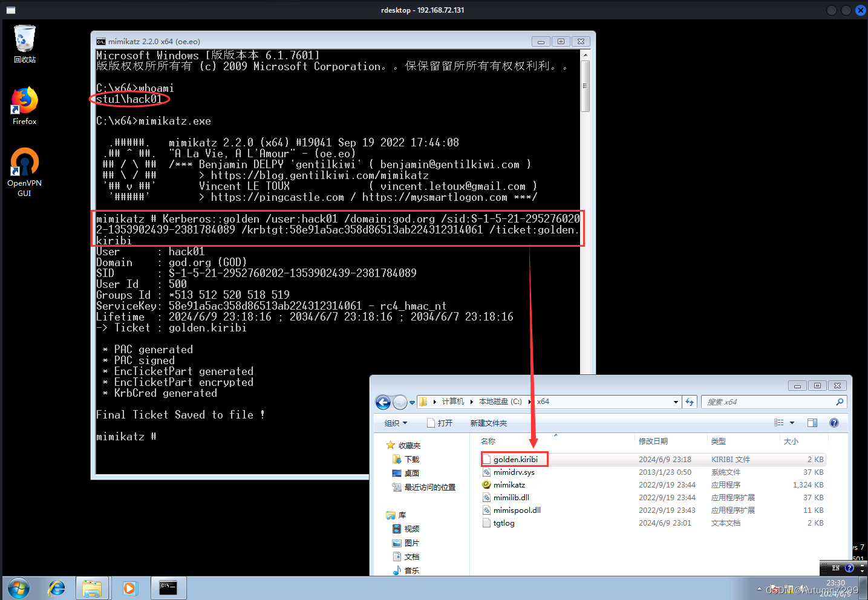Click the language bar help icon
868x600 pixels.
pyautogui.click(x=849, y=568)
